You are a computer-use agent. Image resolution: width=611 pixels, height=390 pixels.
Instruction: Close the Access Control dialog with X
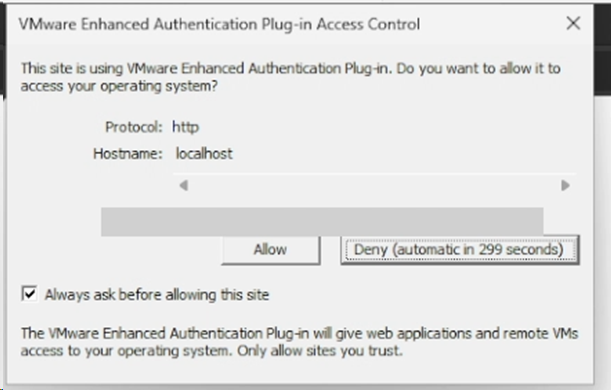pyautogui.click(x=573, y=23)
